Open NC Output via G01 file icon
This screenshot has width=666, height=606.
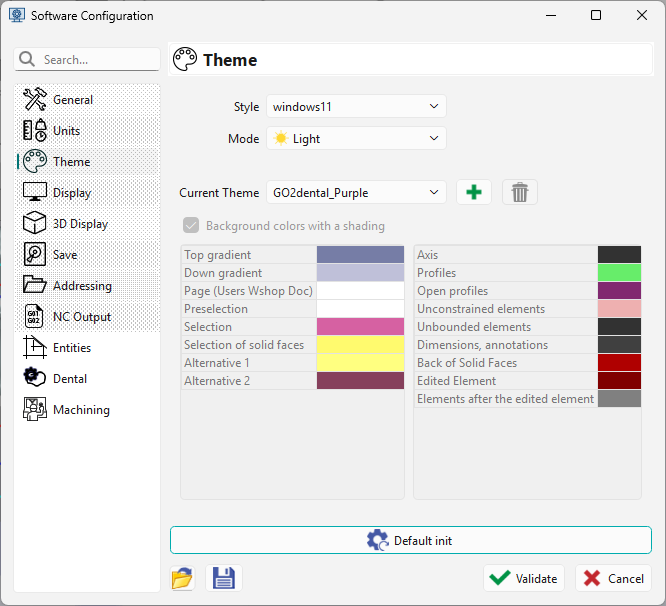(x=34, y=316)
